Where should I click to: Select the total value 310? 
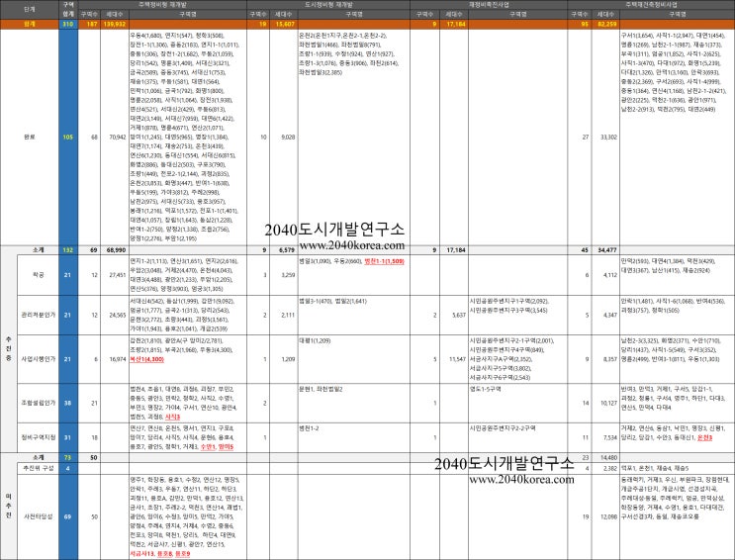pos(68,24)
